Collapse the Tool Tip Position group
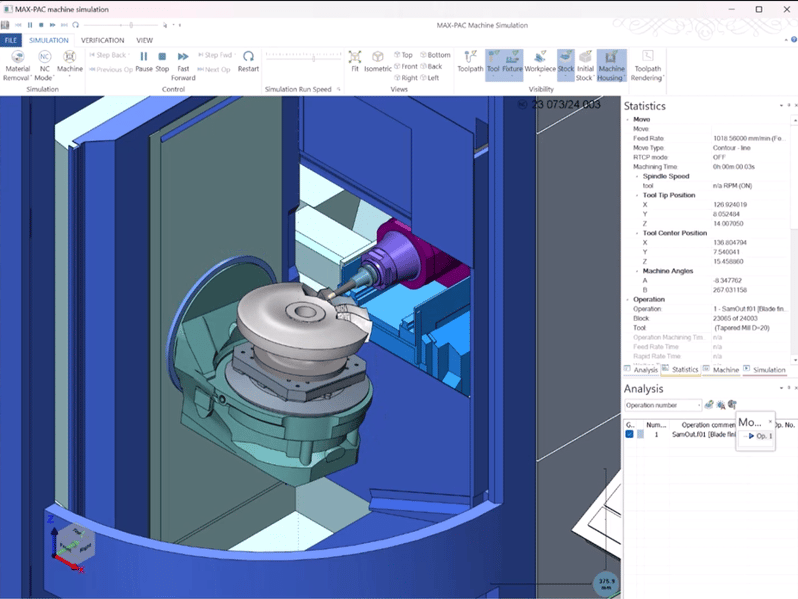Viewport: 798px width, 599px height. [x=637, y=195]
